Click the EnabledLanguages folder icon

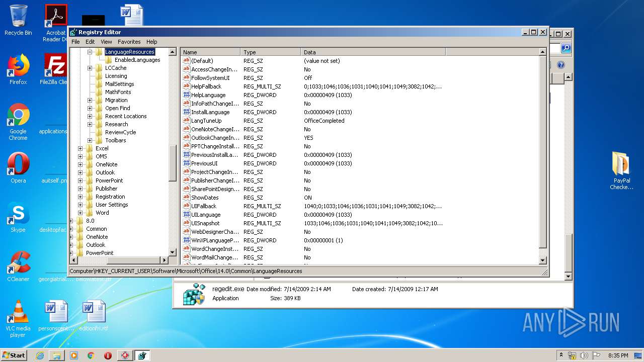[x=109, y=60]
